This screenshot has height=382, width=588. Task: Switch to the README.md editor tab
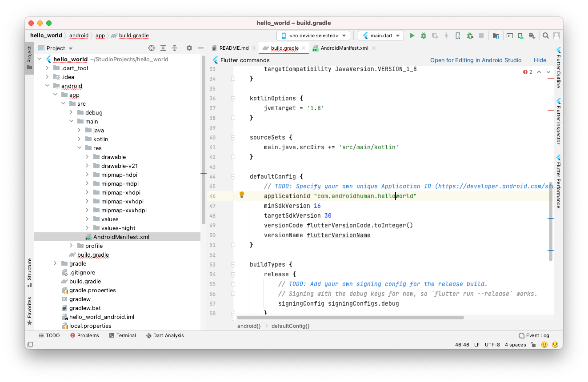(x=234, y=48)
